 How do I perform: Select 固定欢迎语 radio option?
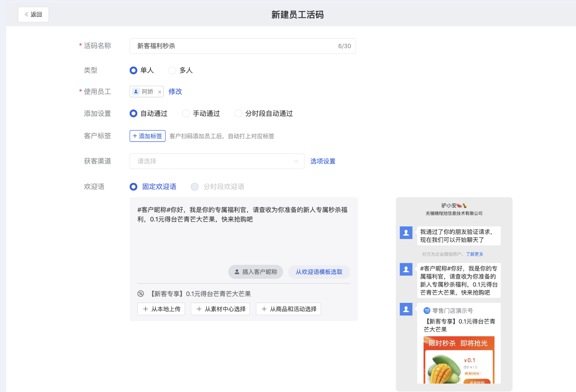click(133, 187)
